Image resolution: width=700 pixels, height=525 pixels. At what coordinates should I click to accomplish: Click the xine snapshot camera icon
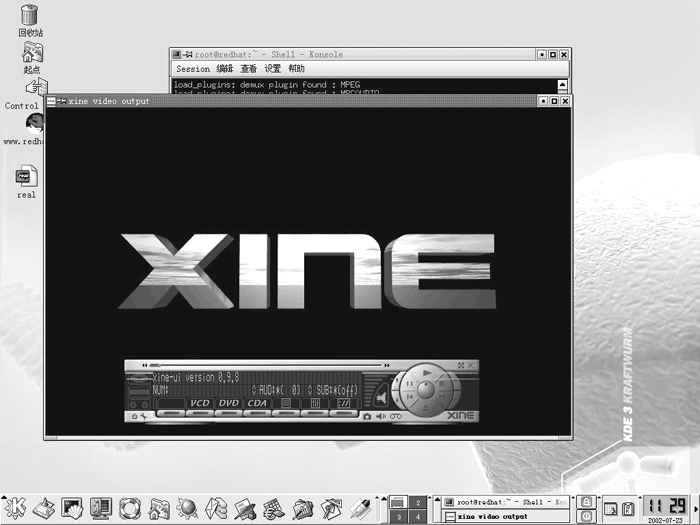click(367, 415)
